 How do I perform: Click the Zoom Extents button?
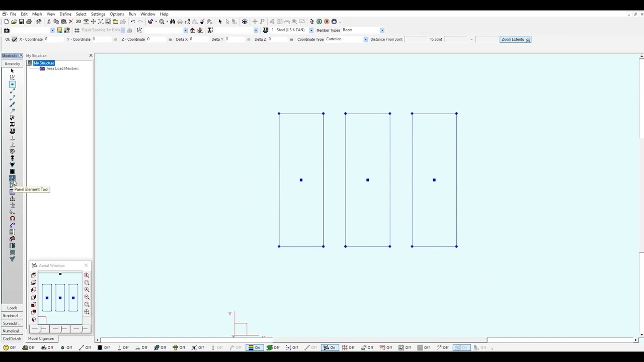[516, 39]
